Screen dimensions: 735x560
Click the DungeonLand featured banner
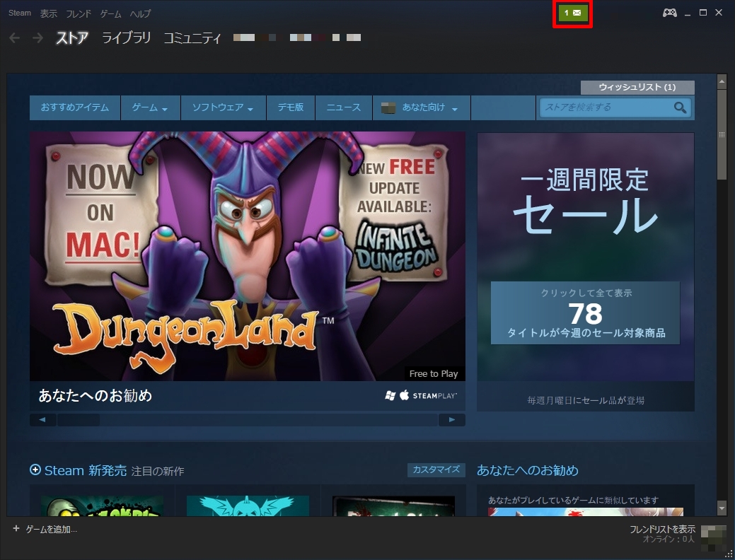pos(248,256)
